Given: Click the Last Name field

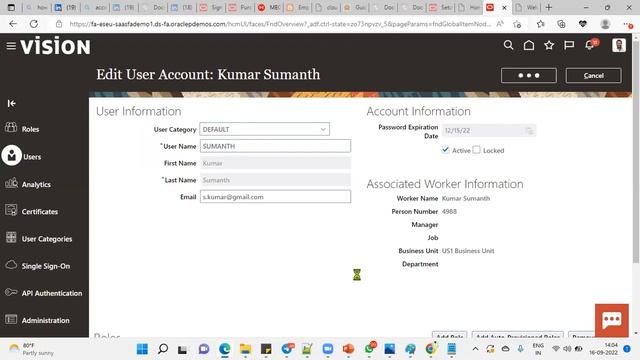Looking at the screenshot, I should pos(275,180).
